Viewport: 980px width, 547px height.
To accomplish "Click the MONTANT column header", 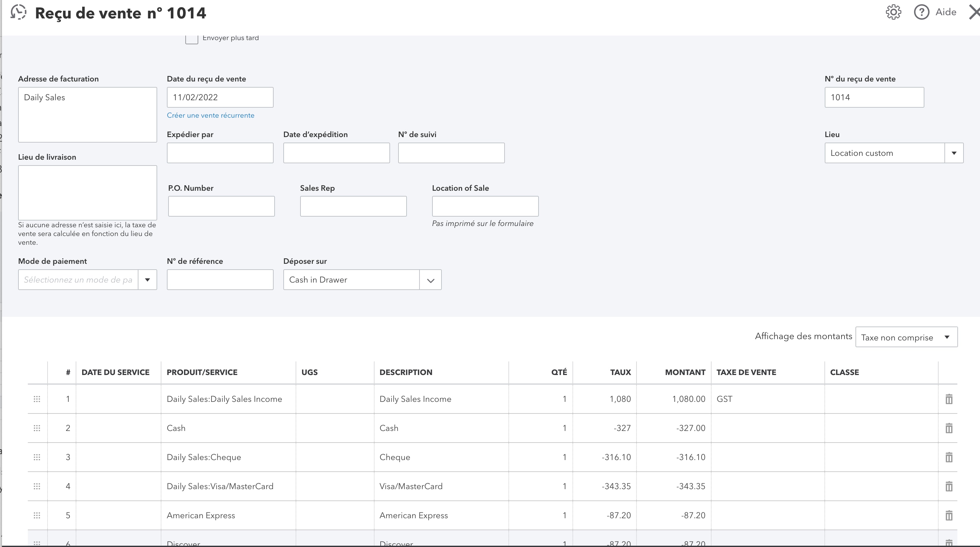I will click(x=685, y=372).
